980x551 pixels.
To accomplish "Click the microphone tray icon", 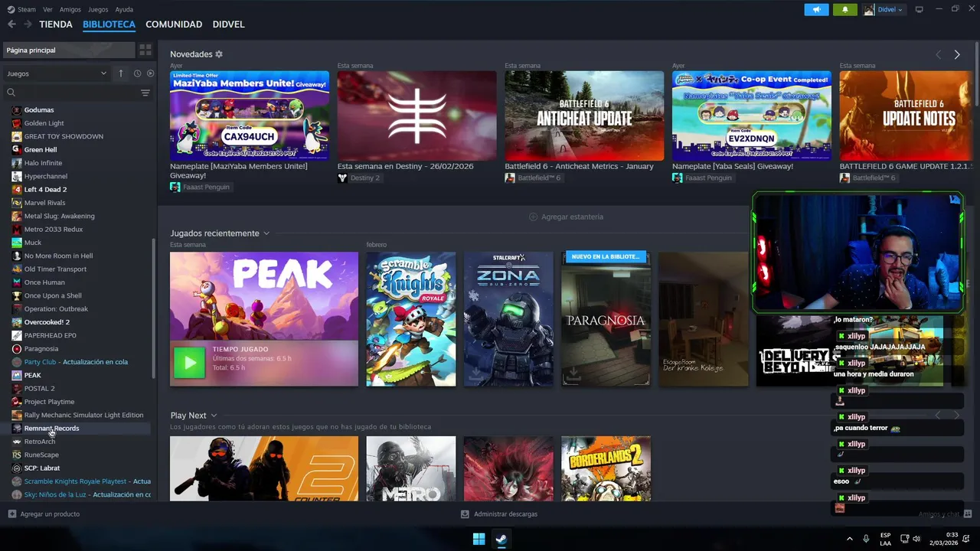I will coord(866,539).
